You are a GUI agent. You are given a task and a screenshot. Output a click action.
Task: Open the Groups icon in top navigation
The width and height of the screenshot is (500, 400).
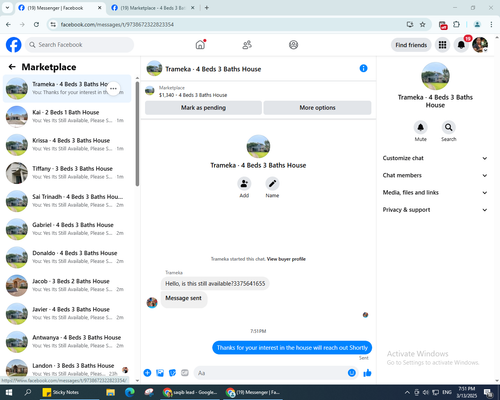[293, 45]
